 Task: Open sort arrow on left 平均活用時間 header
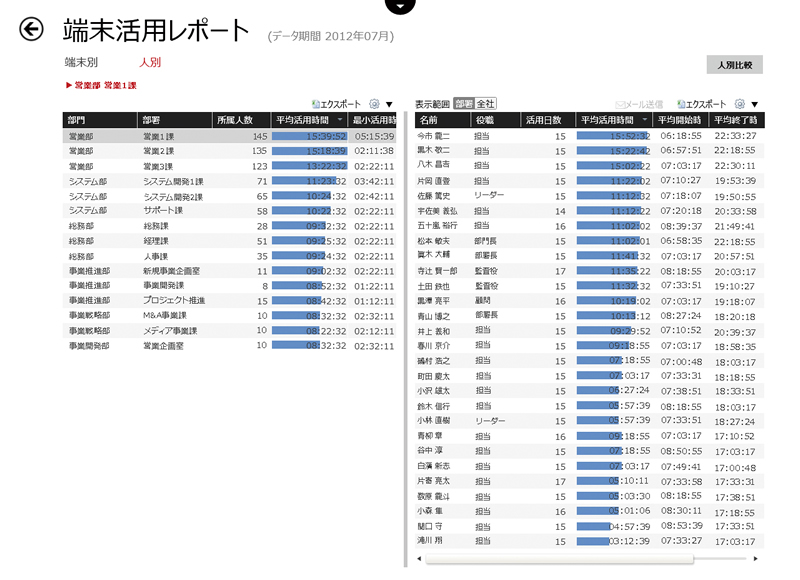pyautogui.click(x=340, y=120)
